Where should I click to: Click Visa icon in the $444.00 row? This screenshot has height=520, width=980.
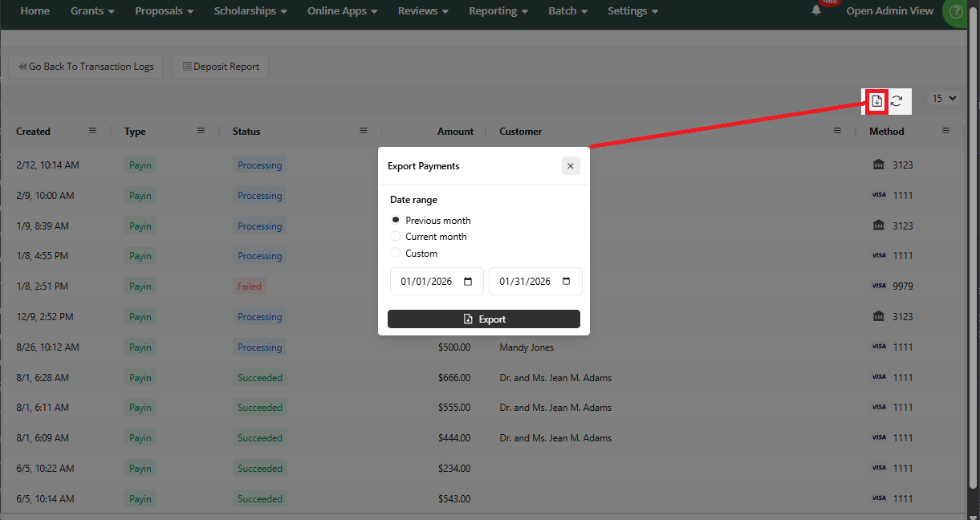point(878,437)
